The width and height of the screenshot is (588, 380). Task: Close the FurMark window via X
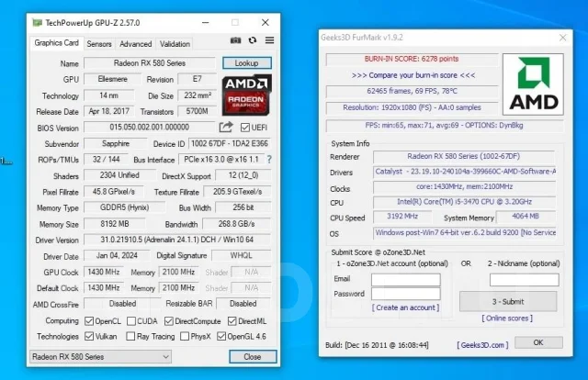point(562,38)
